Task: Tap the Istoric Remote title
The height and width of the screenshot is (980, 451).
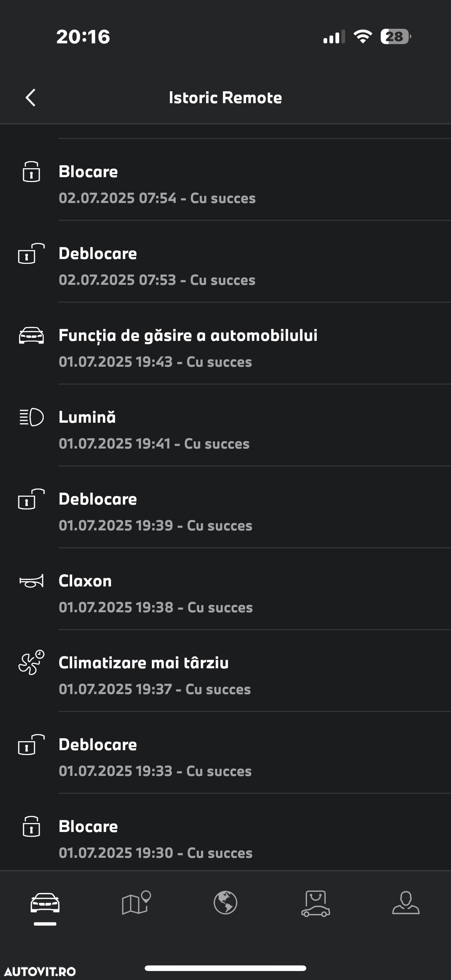Action: tap(225, 98)
